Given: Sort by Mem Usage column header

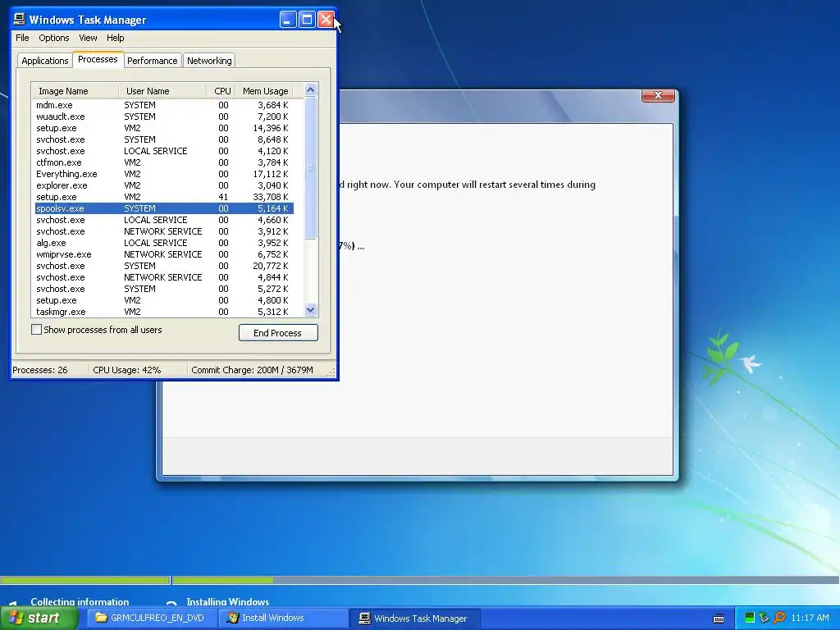Looking at the screenshot, I should click(x=265, y=90).
